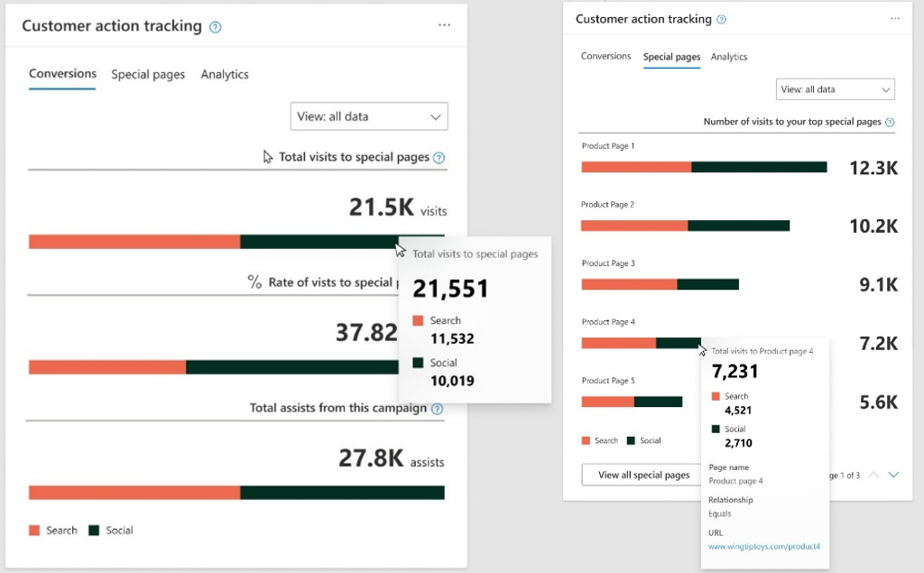The width and height of the screenshot is (924, 573).
Task: Click Social dark green swatch in right legend
Action: click(x=631, y=440)
